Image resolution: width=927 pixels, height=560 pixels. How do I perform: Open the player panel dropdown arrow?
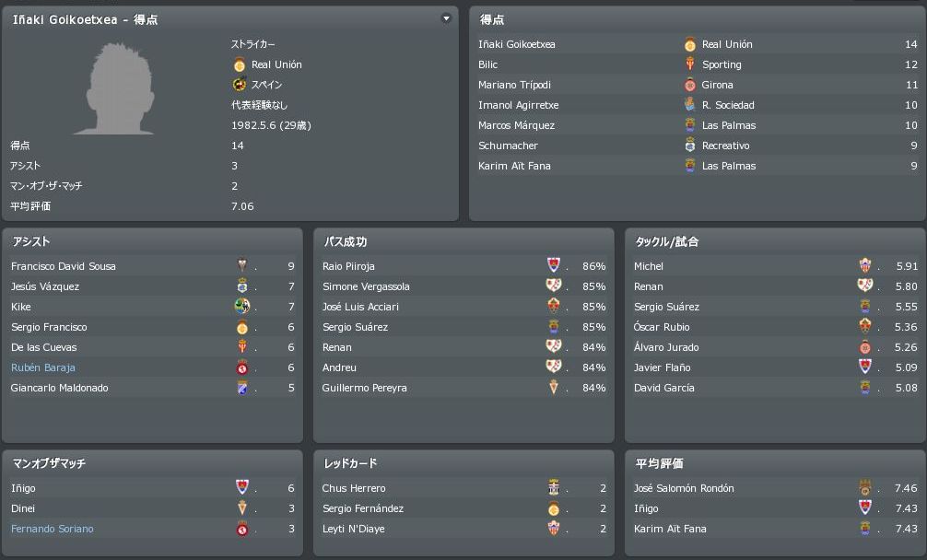[447, 18]
